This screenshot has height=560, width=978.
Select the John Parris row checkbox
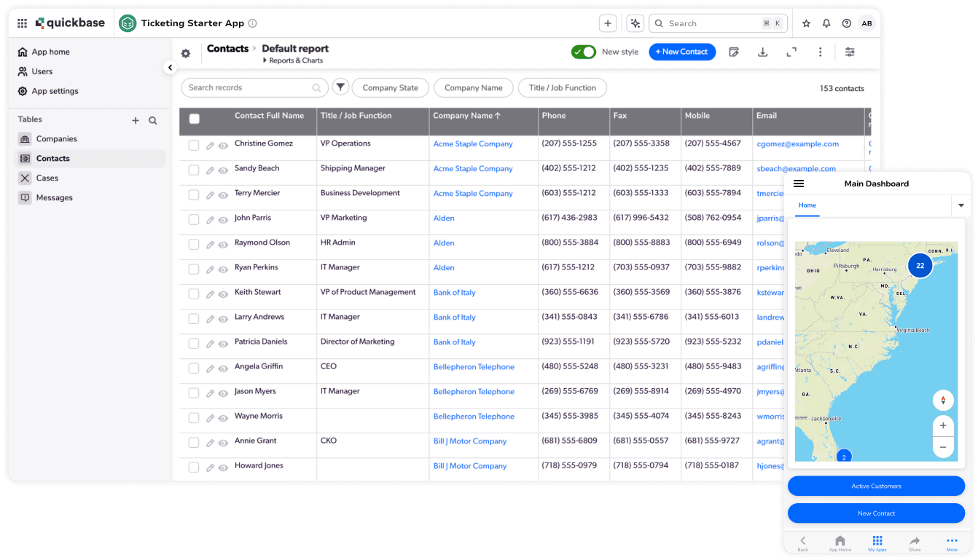click(x=194, y=219)
